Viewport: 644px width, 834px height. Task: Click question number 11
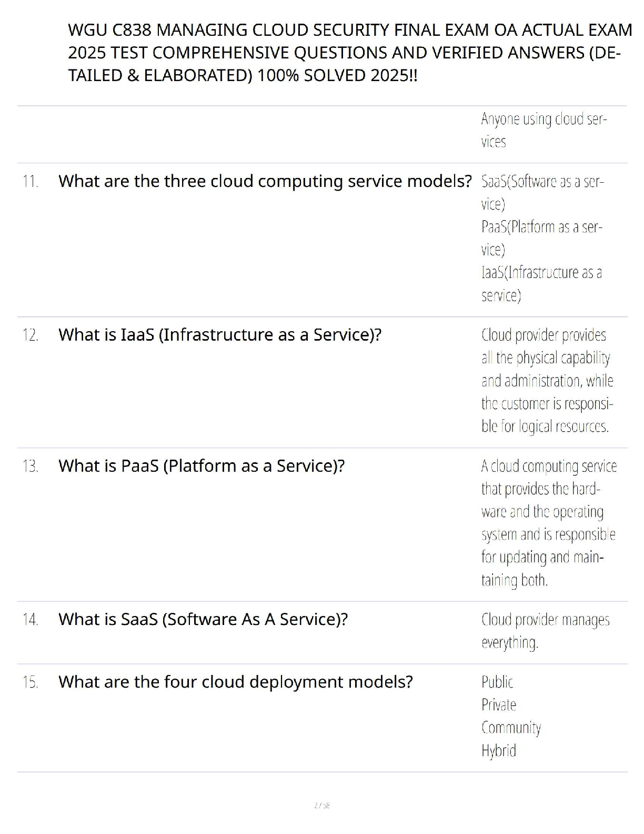[30, 182]
